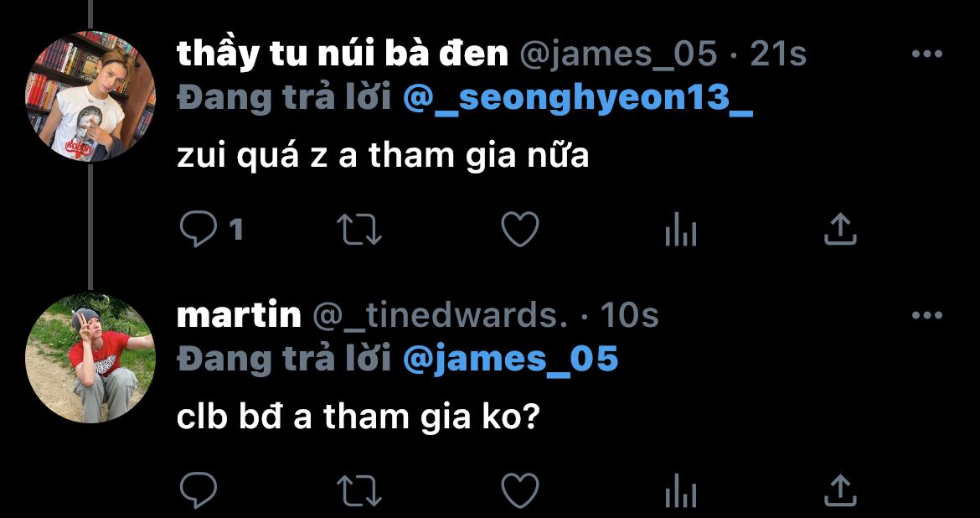Share martin's tweet
This screenshot has height=518, width=980.
click(x=840, y=490)
